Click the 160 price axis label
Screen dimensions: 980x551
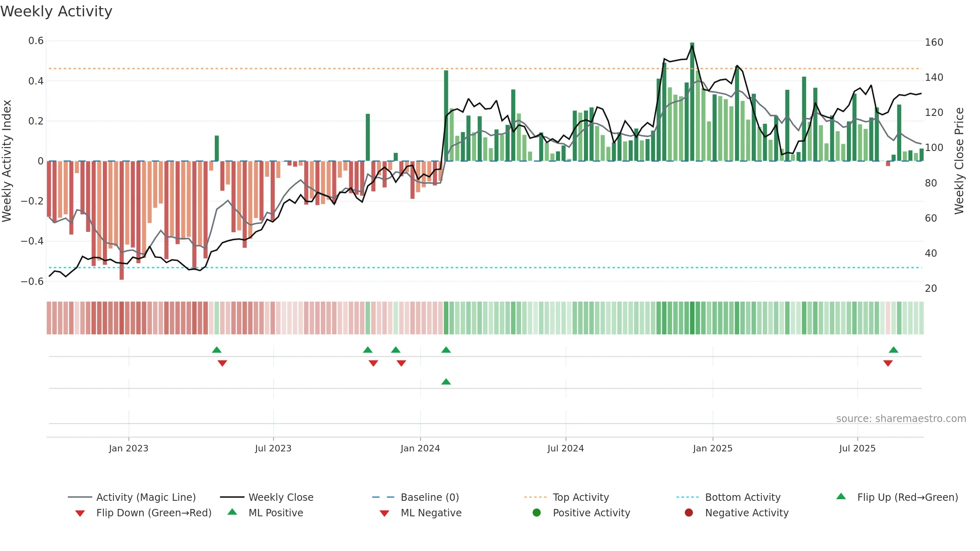934,42
